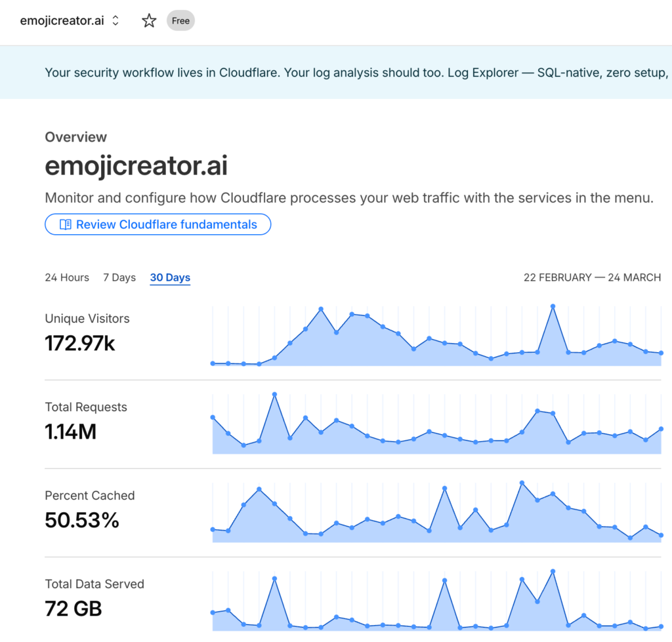Screen dimensions: 672x642
Task: Star the emojicreator.ai domain
Action: [x=149, y=21]
